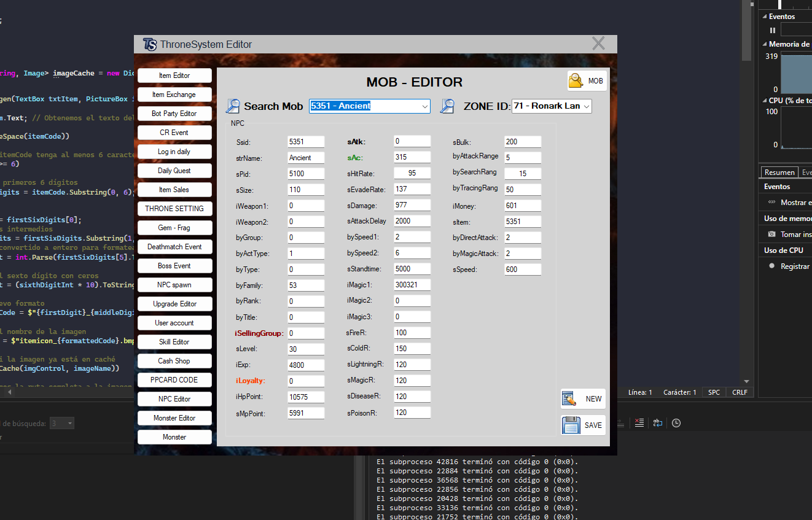Click the word wrap icon in the output toolbar
This screenshot has width=812, height=520.
click(x=658, y=423)
